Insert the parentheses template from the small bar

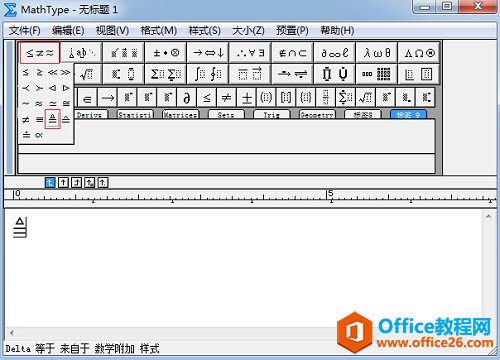pyautogui.click(x=266, y=98)
